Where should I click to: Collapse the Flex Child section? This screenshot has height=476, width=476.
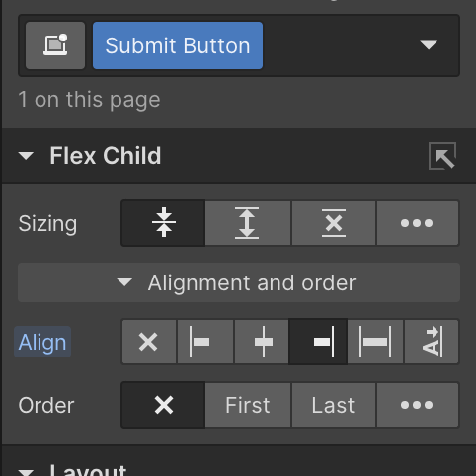point(26,156)
